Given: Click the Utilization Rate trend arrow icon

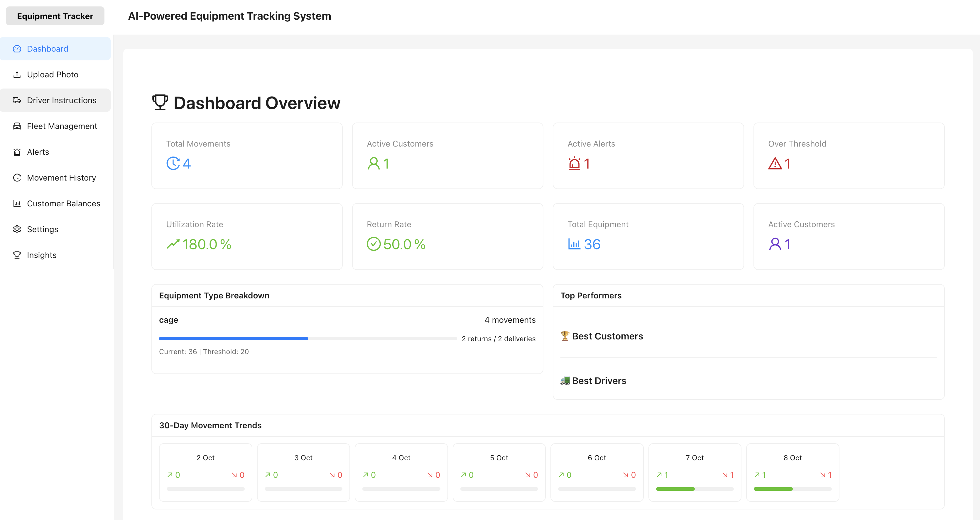Looking at the screenshot, I should point(173,244).
